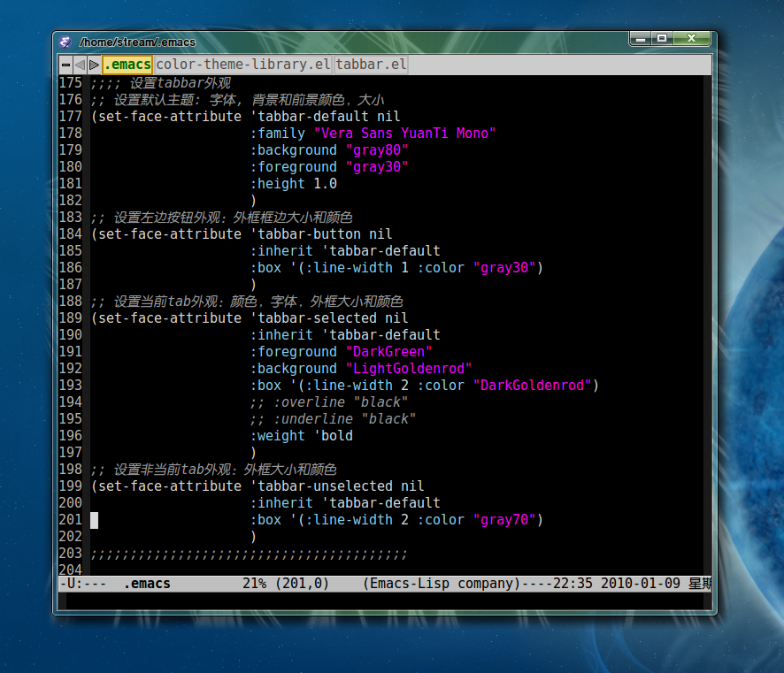The image size is (784, 673).
Task: Select the .emacs tab
Action: click(127, 65)
